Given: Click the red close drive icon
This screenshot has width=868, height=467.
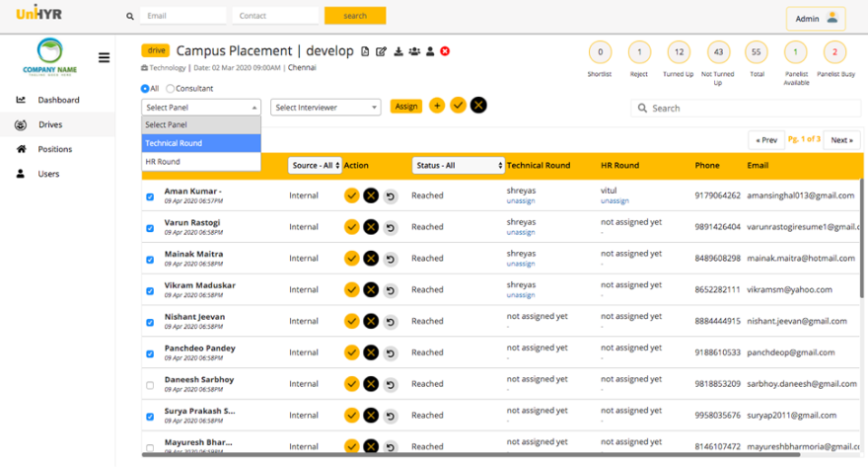Looking at the screenshot, I should tap(445, 51).
